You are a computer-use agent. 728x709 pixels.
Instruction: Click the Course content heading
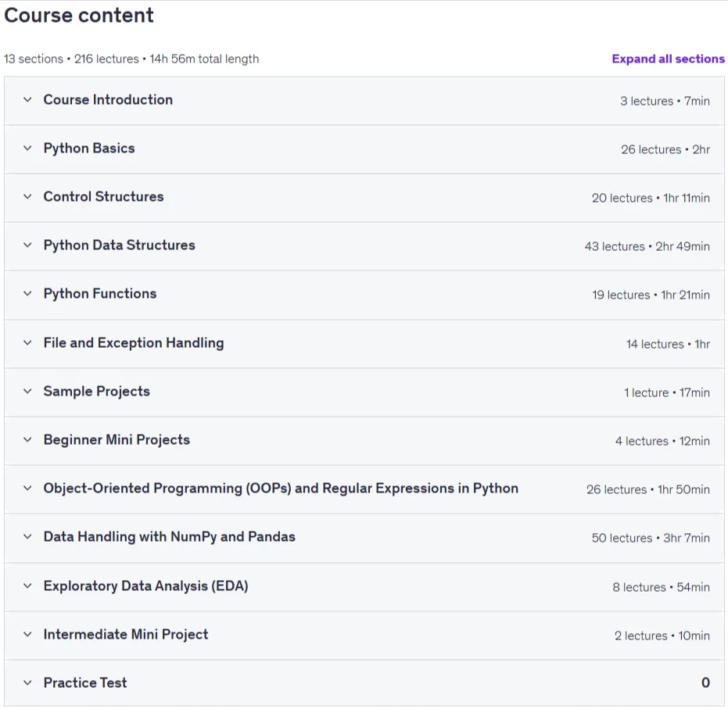(78, 16)
